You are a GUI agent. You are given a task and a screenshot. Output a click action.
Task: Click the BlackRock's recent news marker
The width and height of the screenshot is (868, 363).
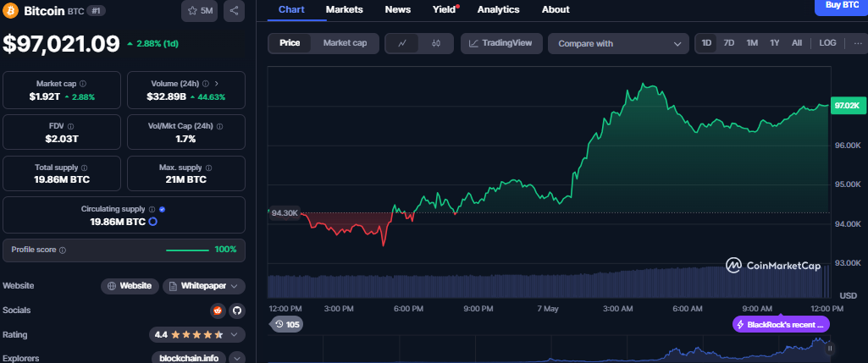[781, 324]
